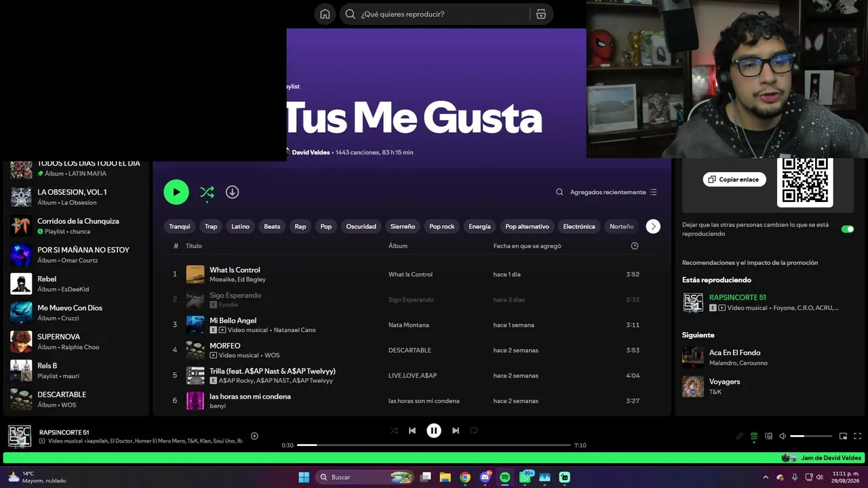Open the system tray microphone icon
Image resolution: width=868 pixels, height=488 pixels.
pyautogui.click(x=794, y=477)
